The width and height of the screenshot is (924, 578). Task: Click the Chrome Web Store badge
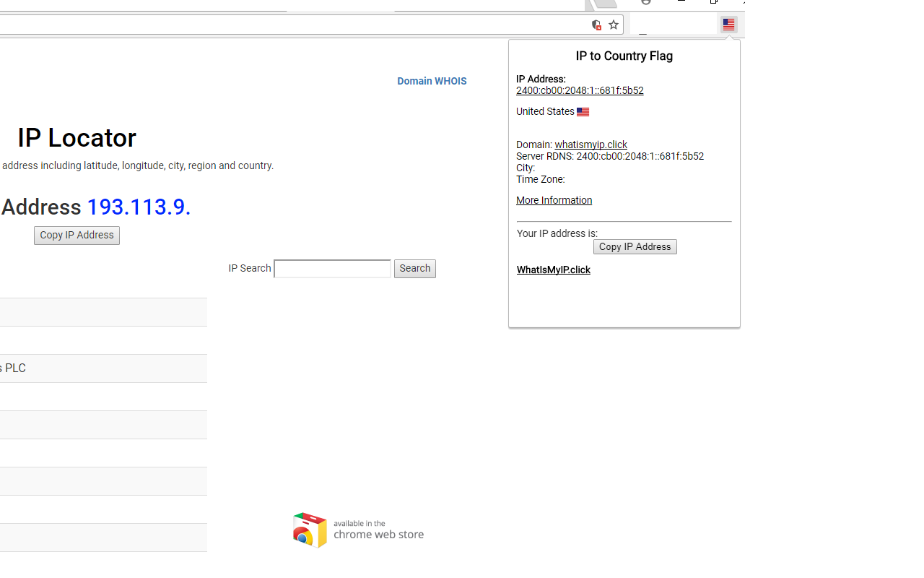(358, 530)
